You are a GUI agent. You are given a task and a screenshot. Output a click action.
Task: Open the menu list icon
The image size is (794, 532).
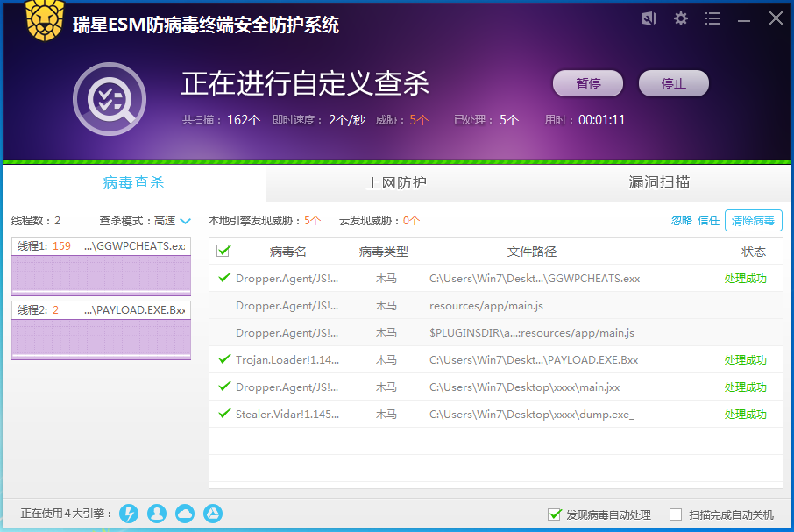(x=712, y=18)
